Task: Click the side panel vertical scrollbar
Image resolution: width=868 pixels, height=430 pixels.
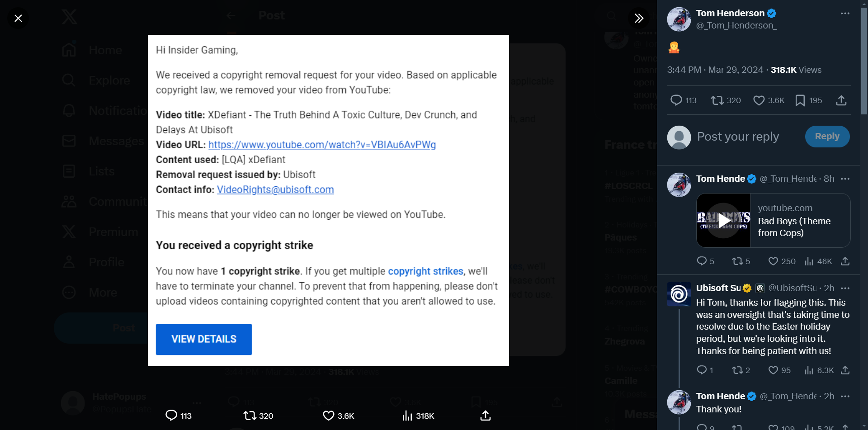Action: point(864,61)
